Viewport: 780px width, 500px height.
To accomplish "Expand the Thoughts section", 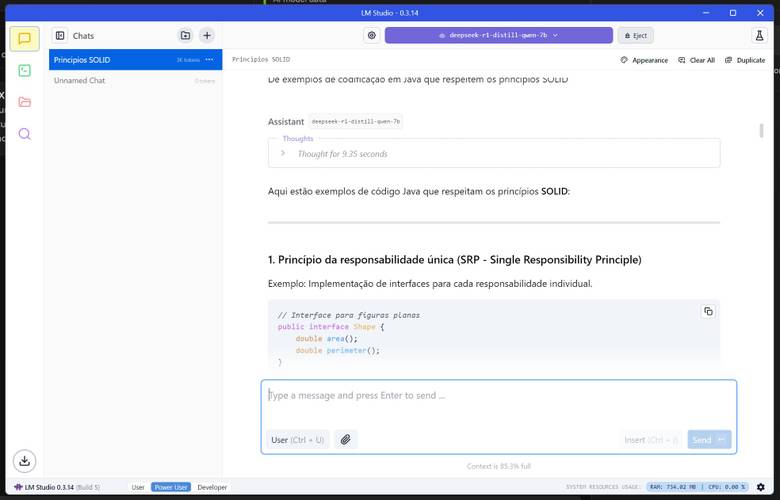I will pos(283,153).
